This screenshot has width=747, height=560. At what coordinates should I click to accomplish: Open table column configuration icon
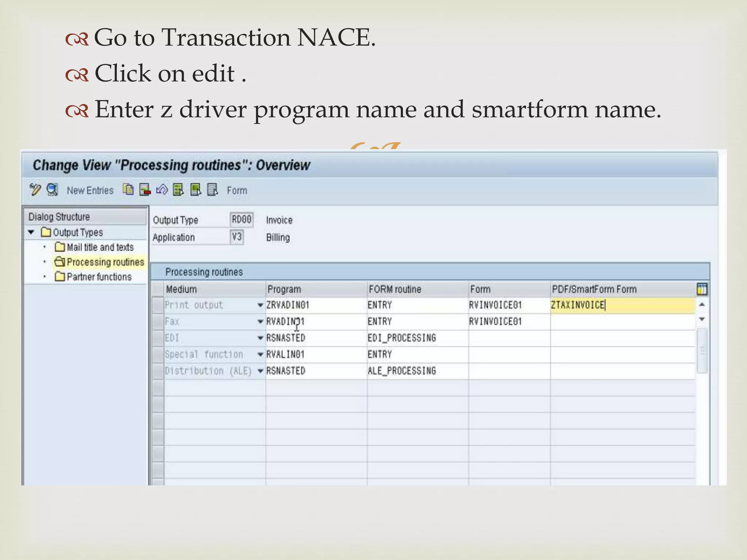pos(702,289)
